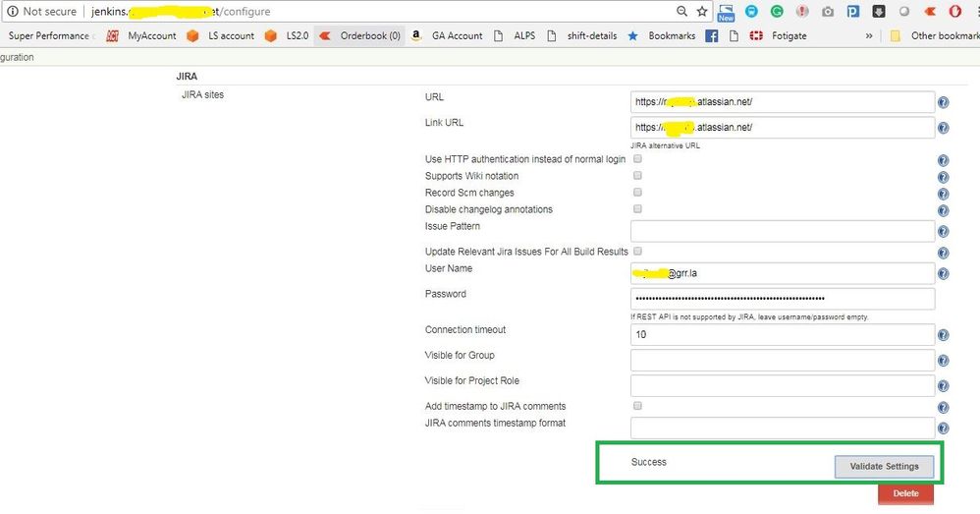Click the Issue Pattern input field
Screen dimensions: 980x514
(783, 231)
